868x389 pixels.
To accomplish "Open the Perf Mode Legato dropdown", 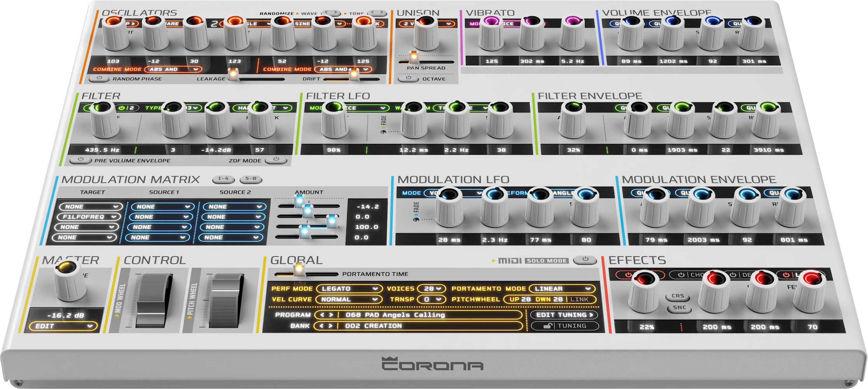I will click(x=348, y=289).
